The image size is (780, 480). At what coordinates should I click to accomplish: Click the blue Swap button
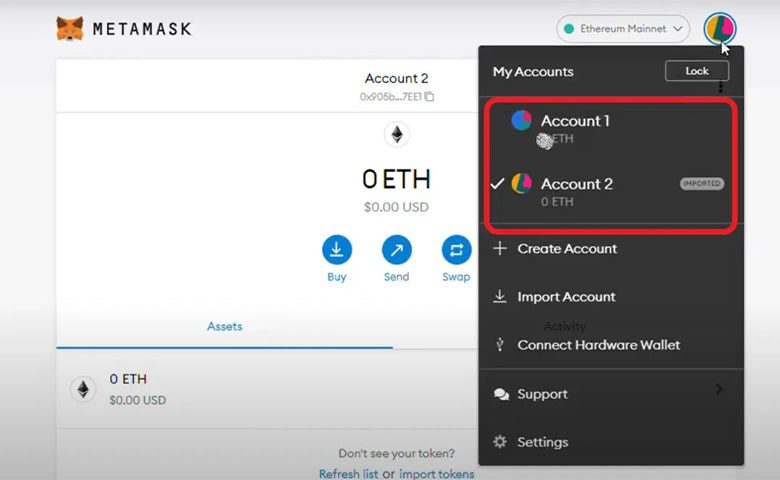click(x=456, y=249)
